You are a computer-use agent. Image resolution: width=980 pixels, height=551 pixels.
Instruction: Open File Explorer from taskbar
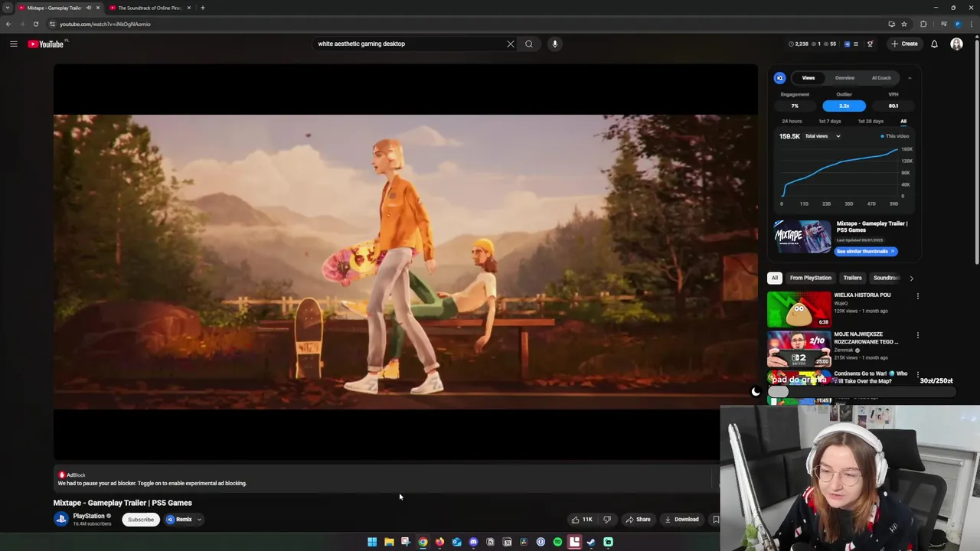pos(389,542)
